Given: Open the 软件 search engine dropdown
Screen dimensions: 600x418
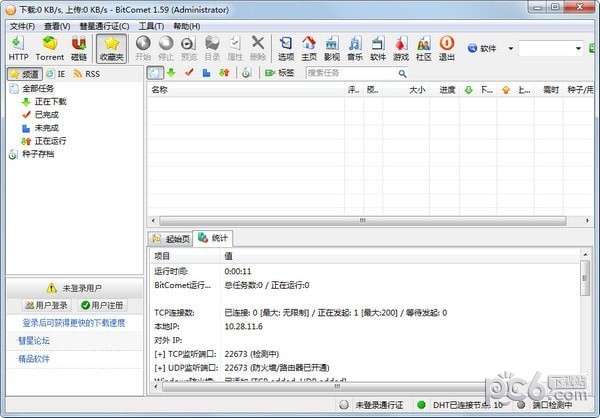Looking at the screenshot, I should (510, 48).
